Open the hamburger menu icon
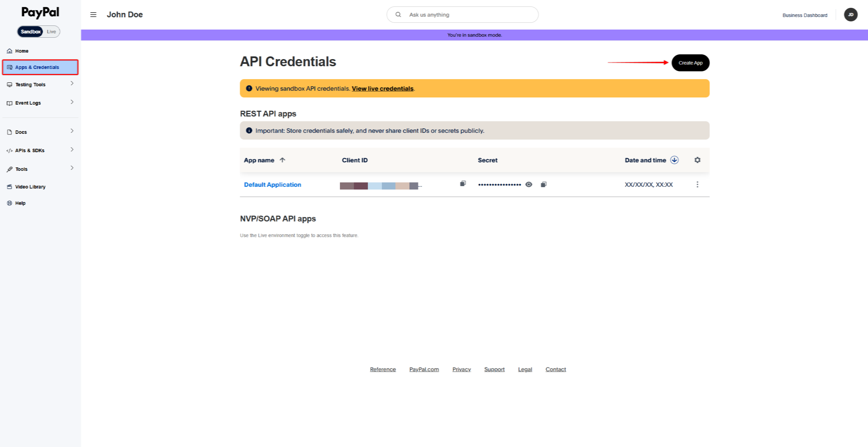The height and width of the screenshot is (447, 868). pyautogui.click(x=93, y=15)
